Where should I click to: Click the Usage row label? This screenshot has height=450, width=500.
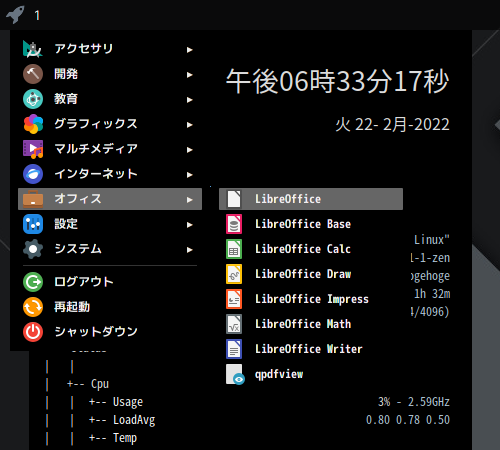128,402
